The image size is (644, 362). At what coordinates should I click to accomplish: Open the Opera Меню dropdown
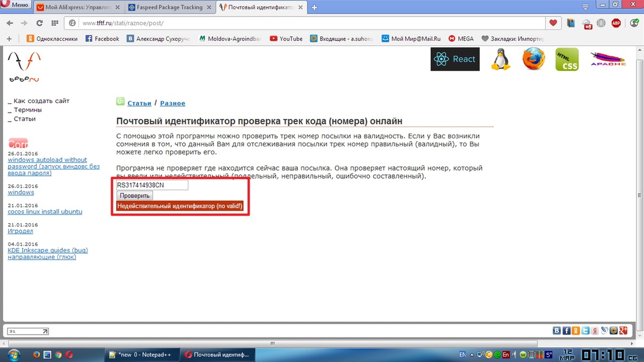click(16, 5)
